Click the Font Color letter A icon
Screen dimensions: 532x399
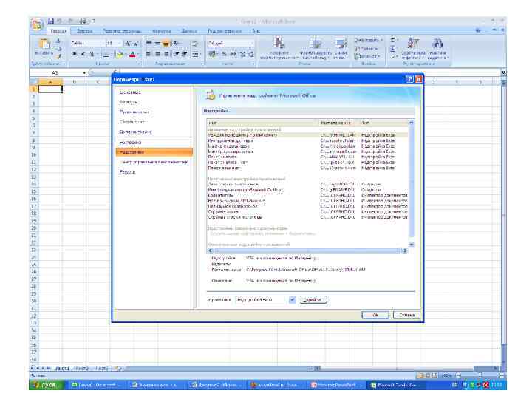(x=132, y=54)
